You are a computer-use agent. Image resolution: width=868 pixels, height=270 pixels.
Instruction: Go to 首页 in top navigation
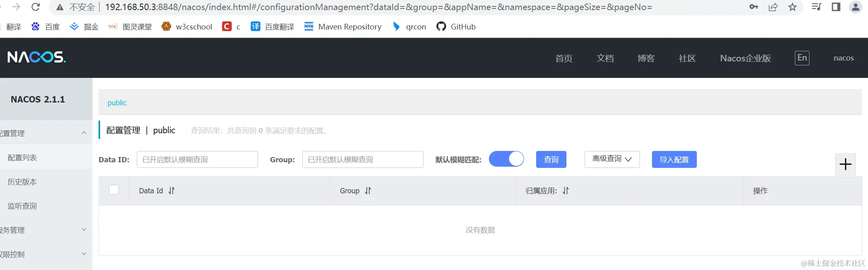point(564,58)
